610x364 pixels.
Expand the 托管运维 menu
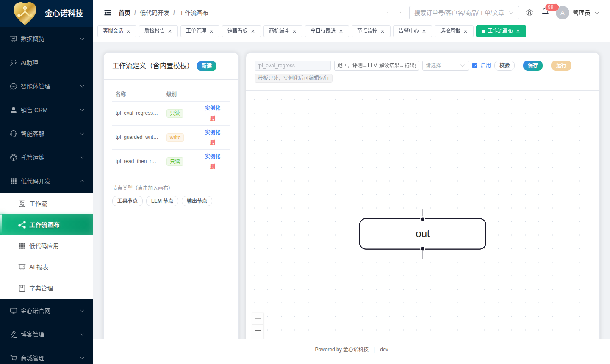[x=47, y=157]
